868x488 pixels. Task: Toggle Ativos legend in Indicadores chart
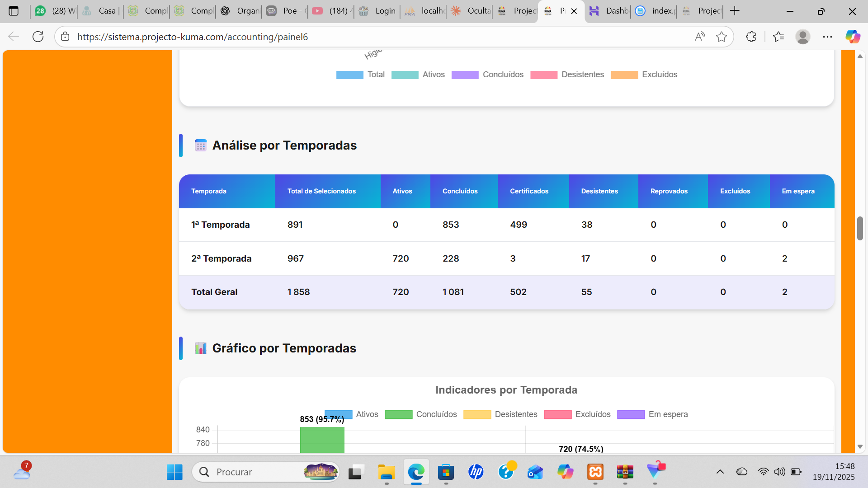(367, 414)
